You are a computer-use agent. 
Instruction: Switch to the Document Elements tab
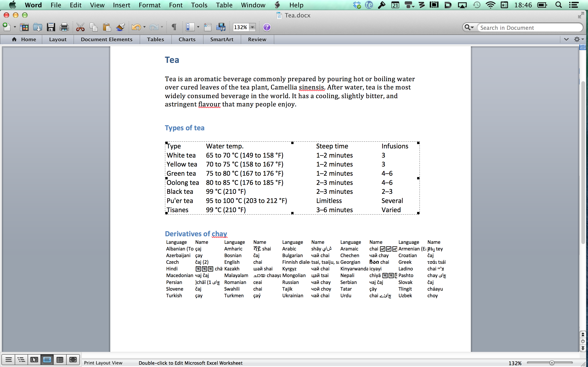[x=106, y=39]
